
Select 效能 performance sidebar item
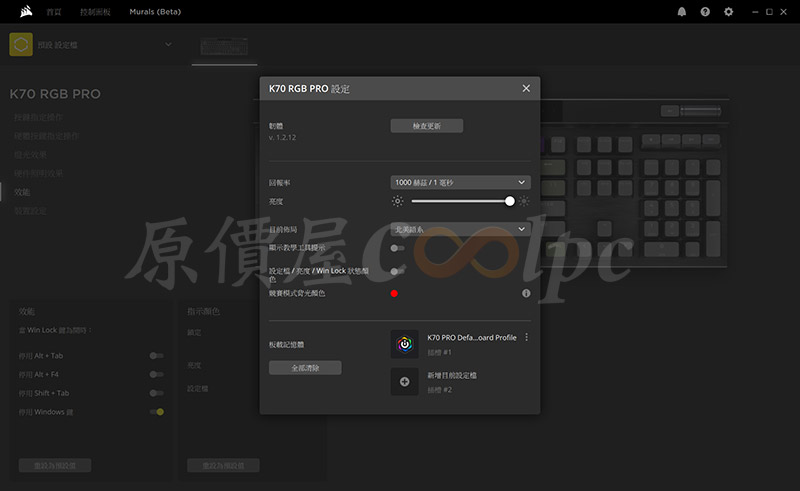point(22,192)
